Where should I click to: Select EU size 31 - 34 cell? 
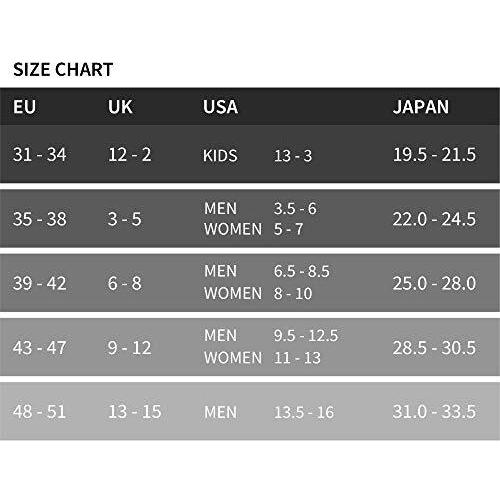point(40,155)
